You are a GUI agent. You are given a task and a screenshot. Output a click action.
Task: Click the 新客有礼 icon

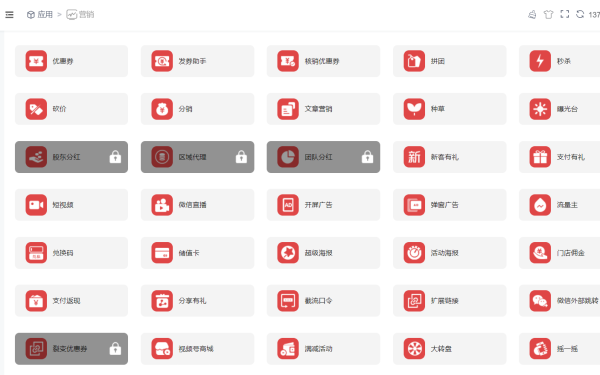pos(414,157)
